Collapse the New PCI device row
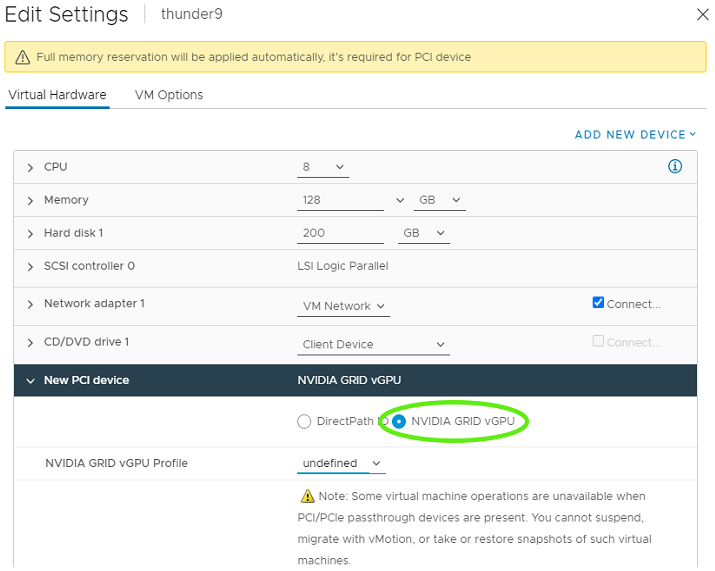 30,381
